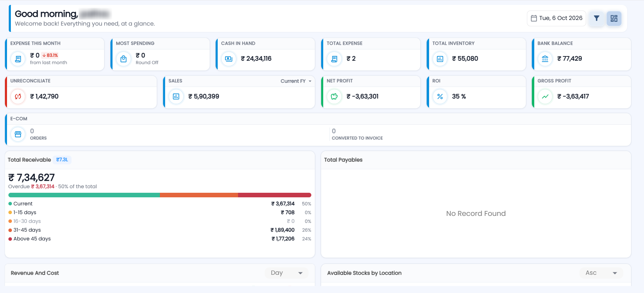Screen dimensions: 644x293
Task: Open the Asc sort dropdown for Available Stocks
Action: tap(601, 273)
